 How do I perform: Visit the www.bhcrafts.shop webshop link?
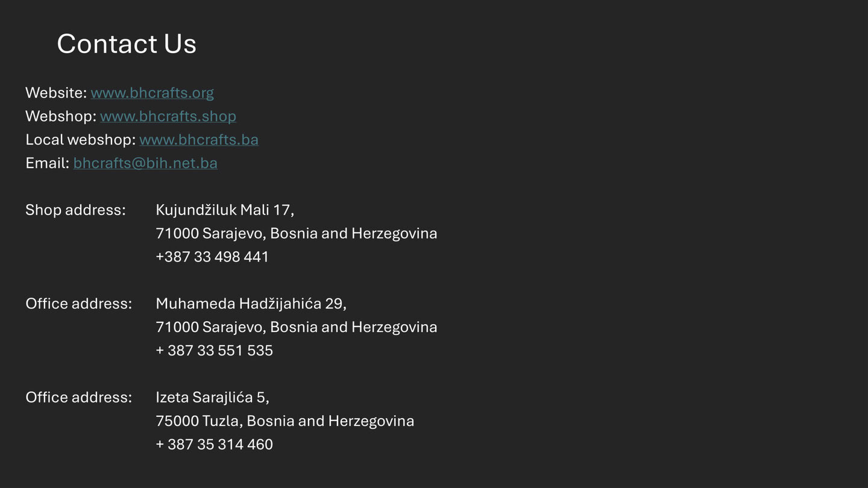point(168,116)
